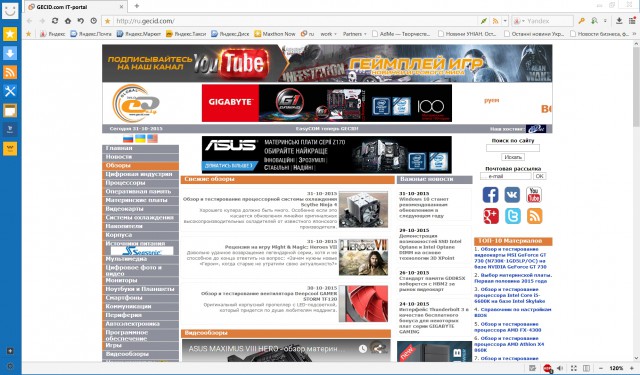Open Maxthon Now bookmark
Image resolution: width=640 pixels, height=375 pixels.
tap(275, 34)
